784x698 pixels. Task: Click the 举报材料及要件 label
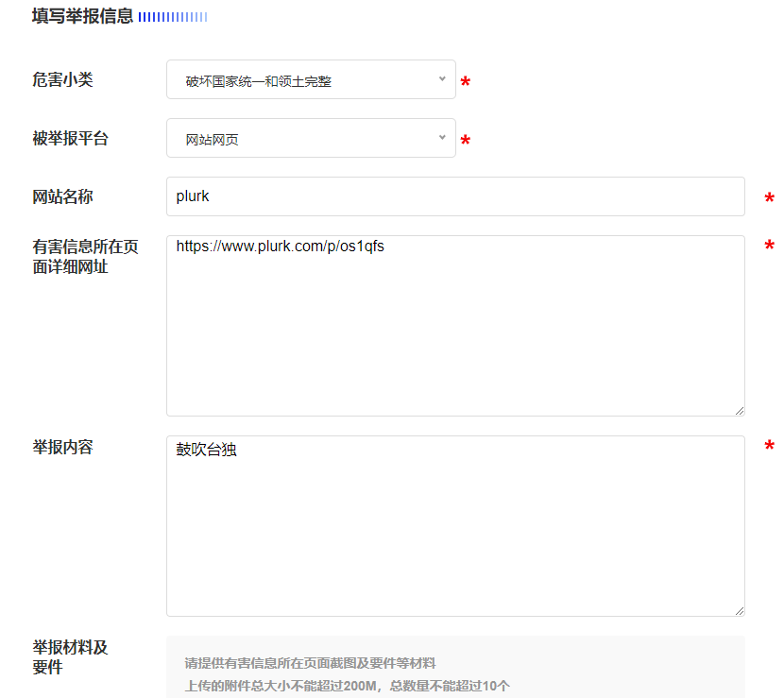click(70, 657)
